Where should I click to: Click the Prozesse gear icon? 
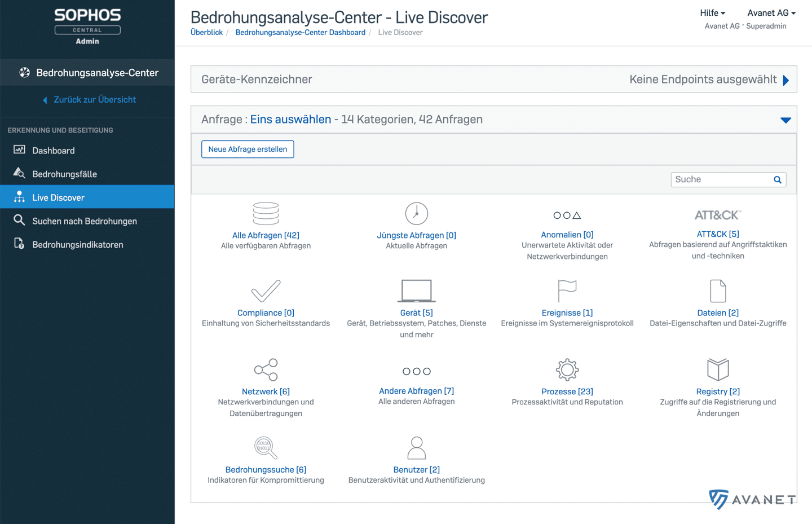click(567, 370)
